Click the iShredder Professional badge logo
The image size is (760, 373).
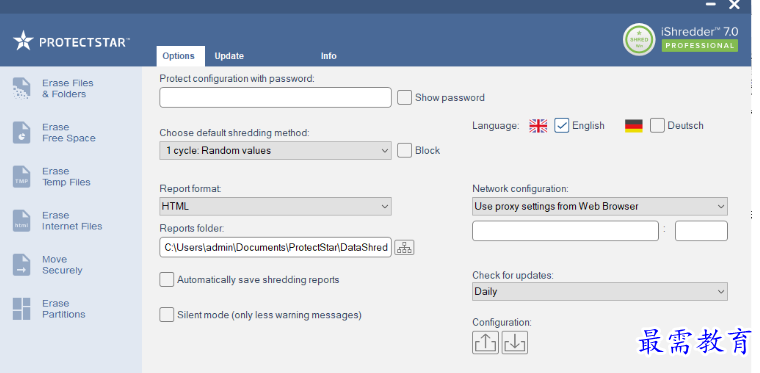[680, 39]
